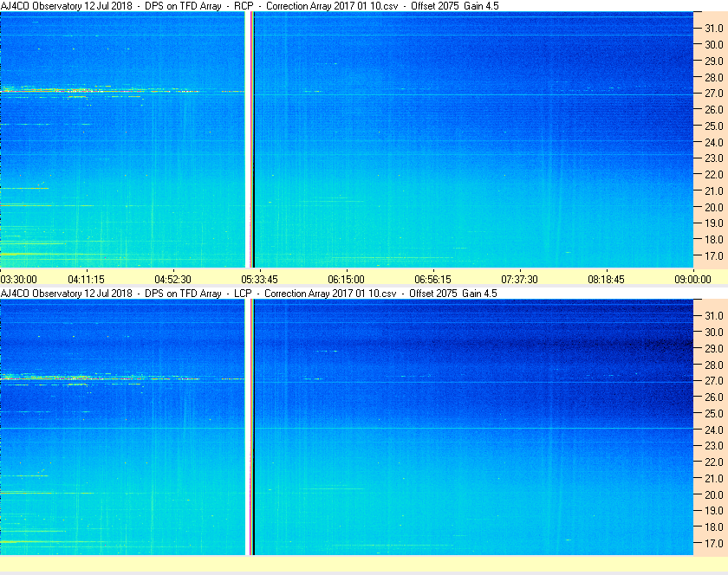Click the LCP panel's 23.0 frequency label

pyautogui.click(x=714, y=445)
